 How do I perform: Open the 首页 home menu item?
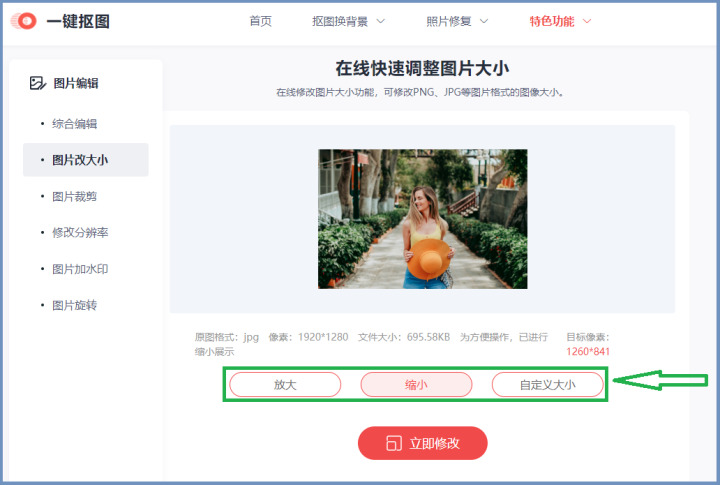(x=260, y=21)
